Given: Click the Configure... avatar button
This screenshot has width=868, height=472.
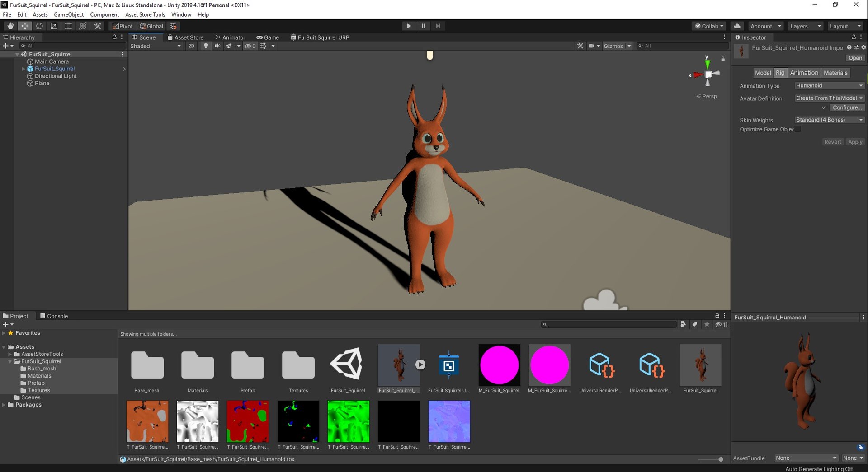Looking at the screenshot, I should 847,107.
